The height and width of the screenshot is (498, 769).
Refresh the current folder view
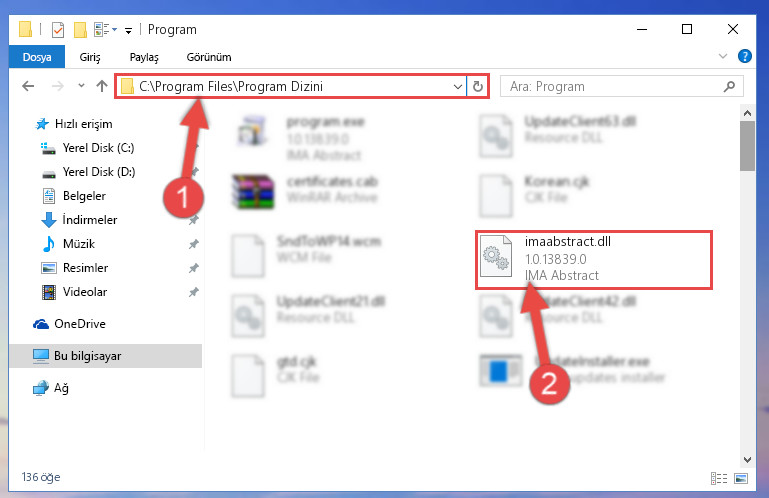click(x=478, y=87)
